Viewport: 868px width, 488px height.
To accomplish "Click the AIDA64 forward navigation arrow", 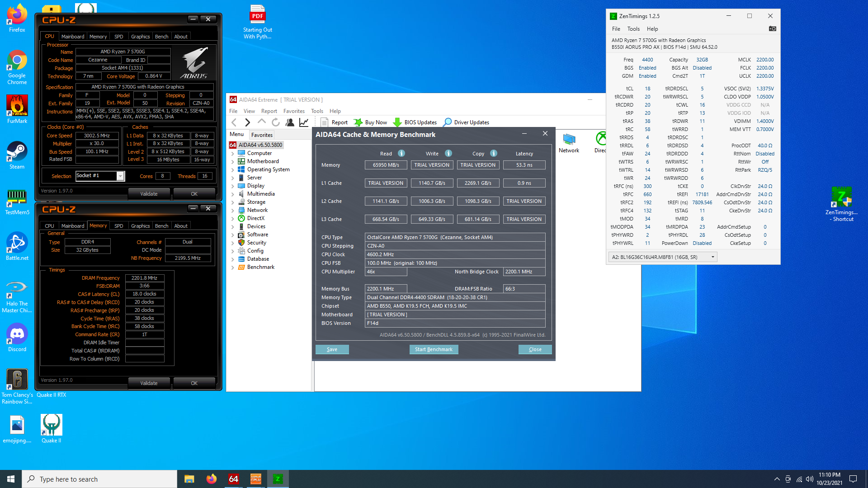I will point(247,122).
